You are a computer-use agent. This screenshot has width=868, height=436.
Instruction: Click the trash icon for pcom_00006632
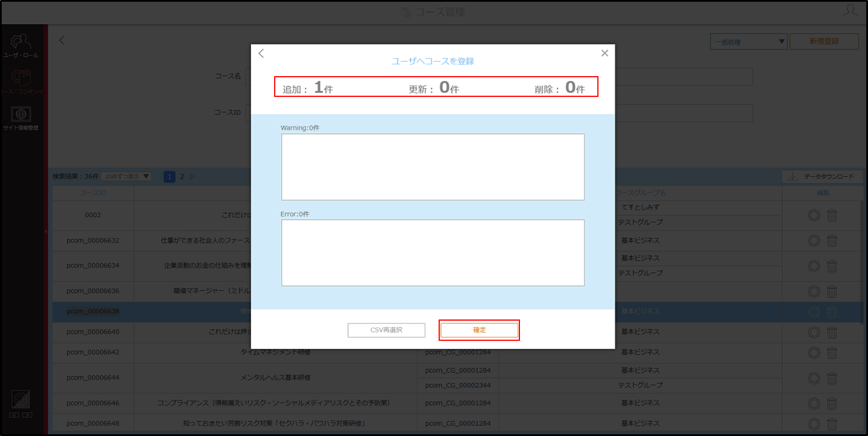tap(832, 240)
